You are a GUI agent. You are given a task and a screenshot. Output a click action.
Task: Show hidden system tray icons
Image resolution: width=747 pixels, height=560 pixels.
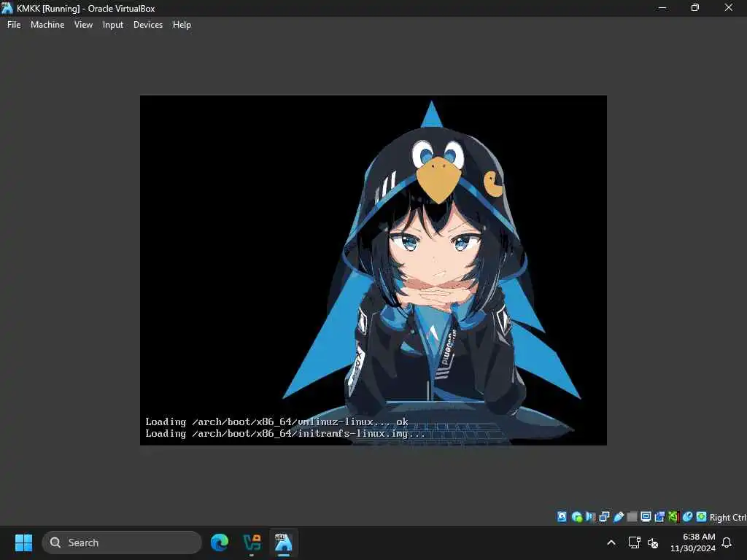(x=611, y=542)
